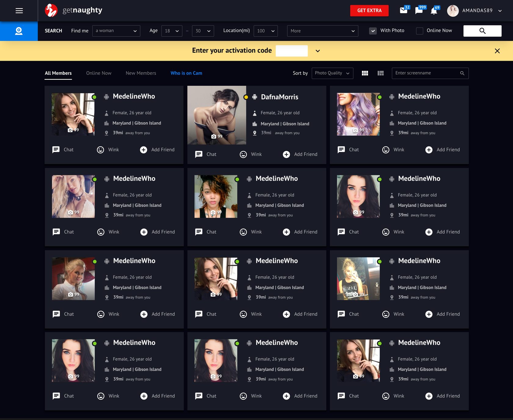Switch to the list view layout

point(380,73)
